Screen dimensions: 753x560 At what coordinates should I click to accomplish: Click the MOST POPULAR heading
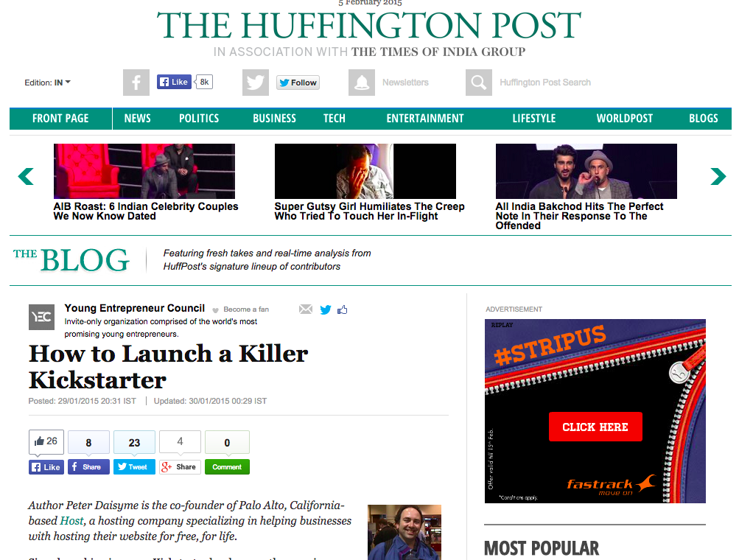(x=542, y=548)
